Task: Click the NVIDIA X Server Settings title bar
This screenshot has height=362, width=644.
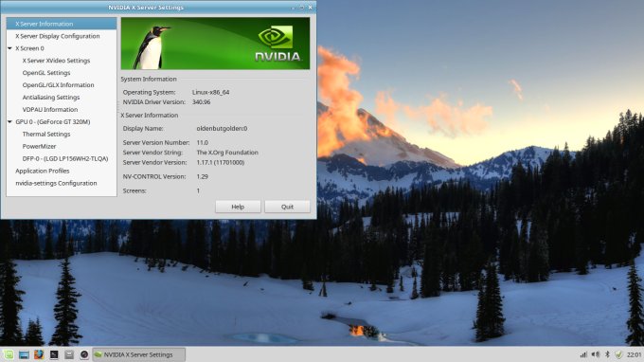Action: [146, 8]
